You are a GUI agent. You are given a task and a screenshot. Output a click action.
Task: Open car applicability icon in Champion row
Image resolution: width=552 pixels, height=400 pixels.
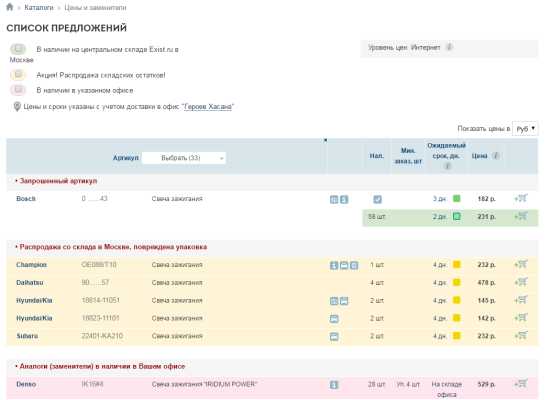tap(344, 265)
